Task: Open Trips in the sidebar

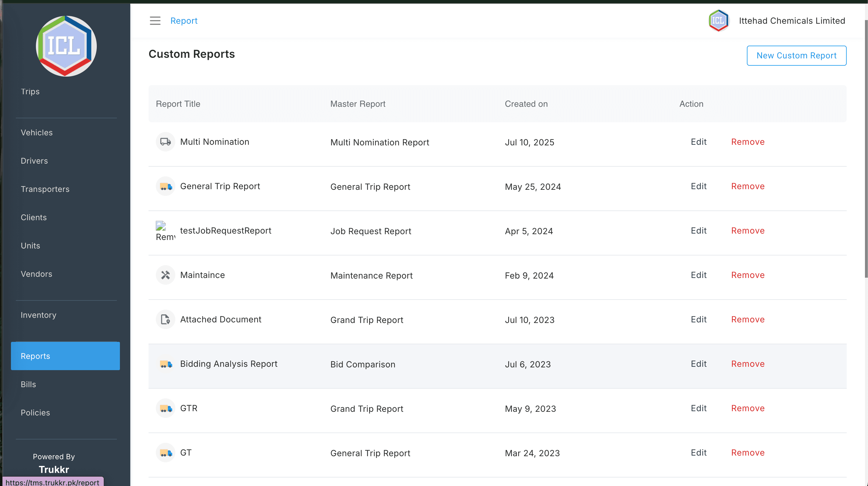Action: click(30, 92)
